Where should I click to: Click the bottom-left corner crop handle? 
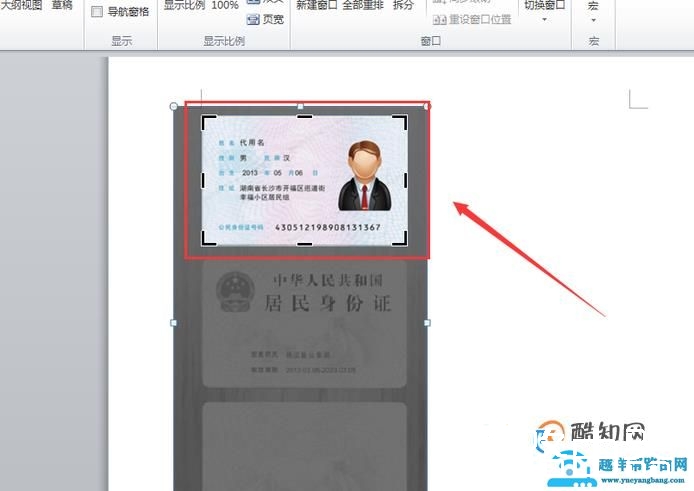(208, 239)
